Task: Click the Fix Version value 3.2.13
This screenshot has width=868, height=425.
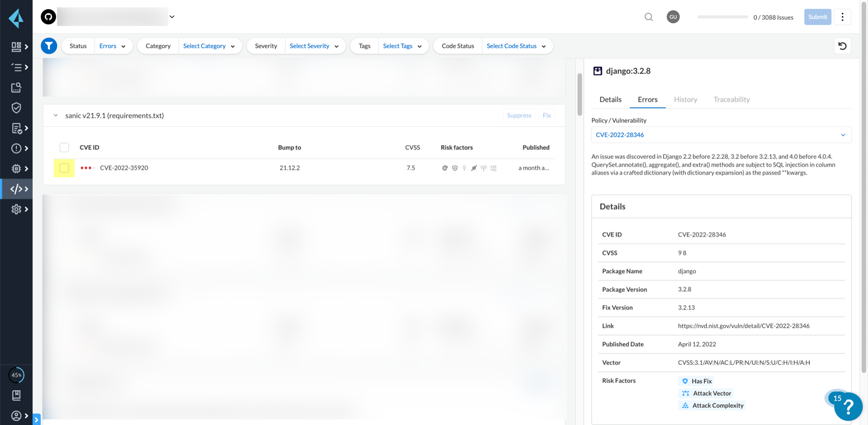Action: coord(686,307)
